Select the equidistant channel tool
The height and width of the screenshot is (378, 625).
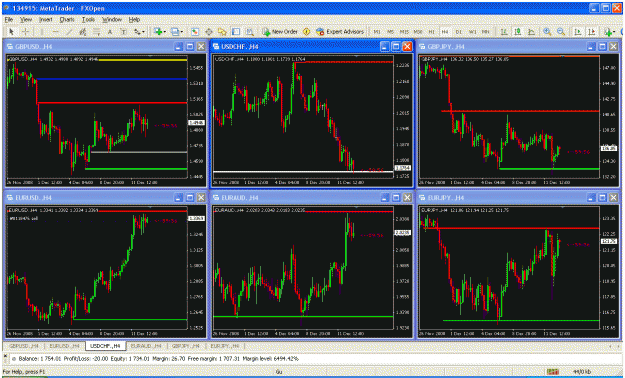[83, 32]
